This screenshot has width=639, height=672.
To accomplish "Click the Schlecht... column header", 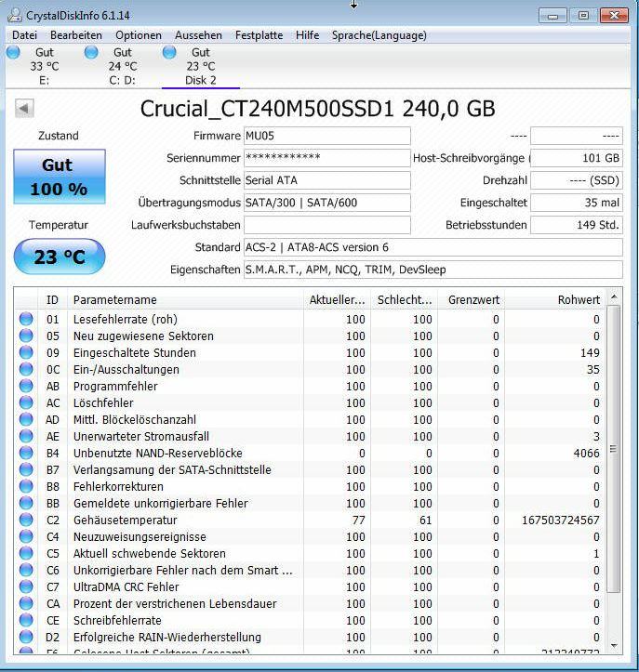I will coord(405,300).
